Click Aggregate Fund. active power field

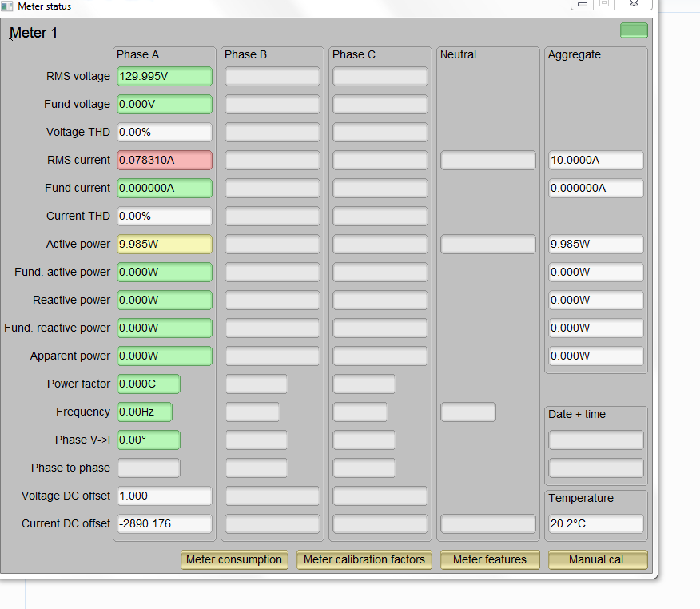pyautogui.click(x=596, y=272)
